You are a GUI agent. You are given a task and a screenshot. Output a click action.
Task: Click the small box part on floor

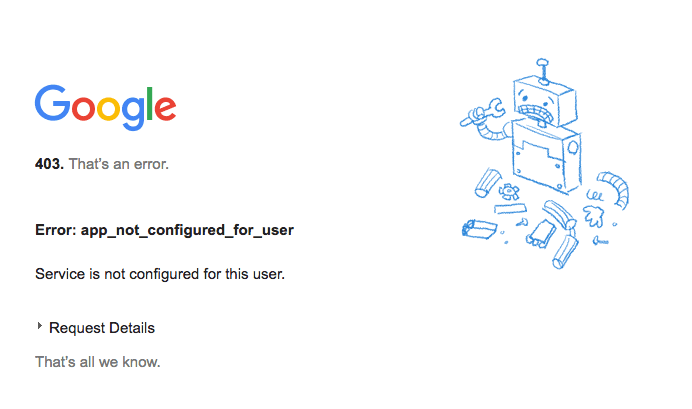(479, 229)
